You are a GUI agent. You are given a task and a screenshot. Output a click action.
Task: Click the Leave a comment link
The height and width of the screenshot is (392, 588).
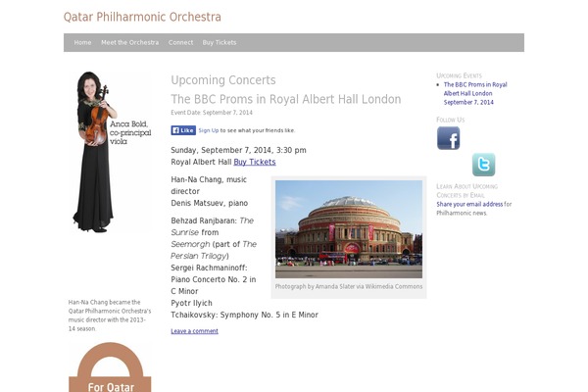click(194, 331)
